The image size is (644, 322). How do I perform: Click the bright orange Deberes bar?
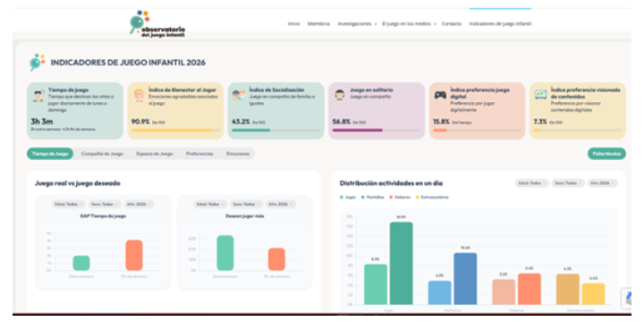pyautogui.click(x=530, y=289)
